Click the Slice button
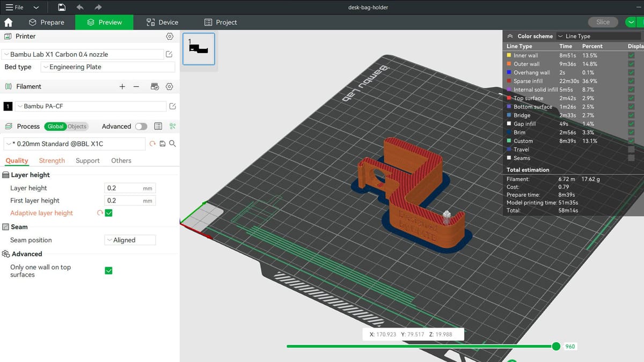Image resolution: width=644 pixels, height=362 pixels. pos(603,22)
